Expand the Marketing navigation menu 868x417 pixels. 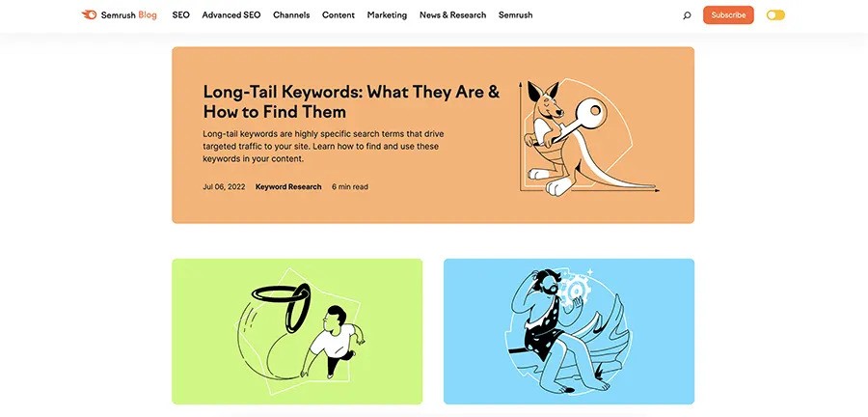point(387,14)
